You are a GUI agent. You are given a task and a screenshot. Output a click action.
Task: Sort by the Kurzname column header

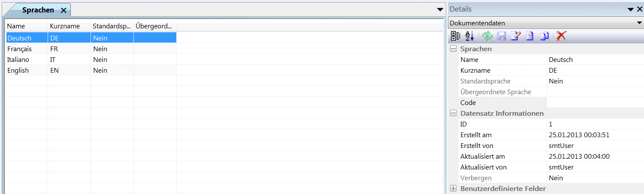[x=65, y=26]
